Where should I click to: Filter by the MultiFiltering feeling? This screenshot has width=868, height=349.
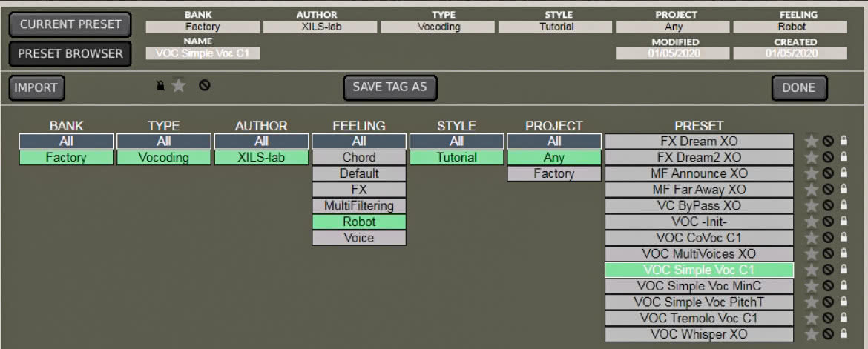click(359, 206)
